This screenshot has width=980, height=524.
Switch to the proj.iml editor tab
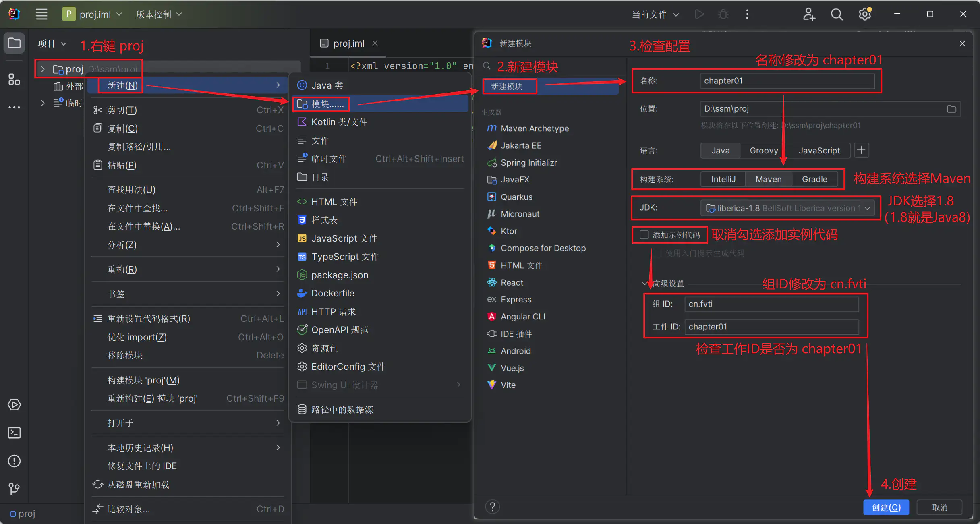pyautogui.click(x=348, y=43)
